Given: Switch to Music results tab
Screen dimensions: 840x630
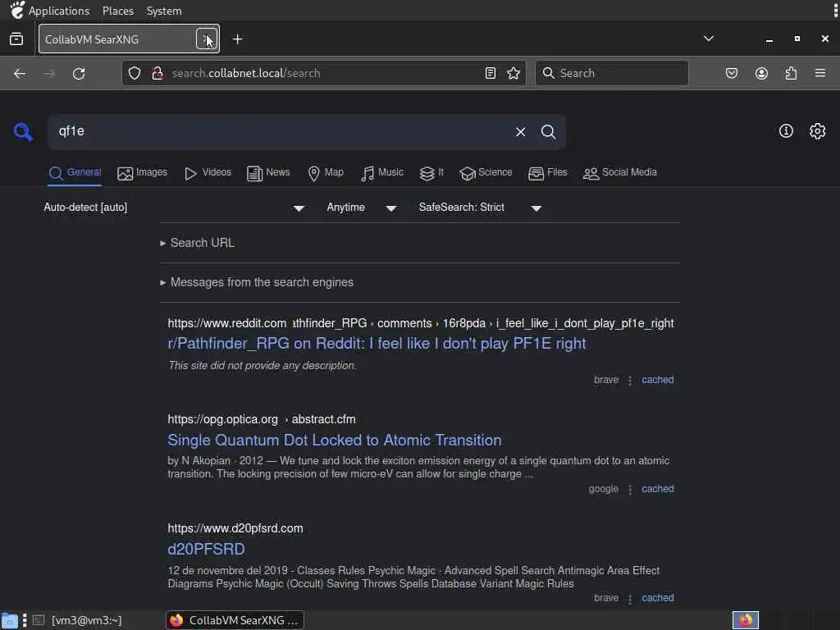Looking at the screenshot, I should (382, 172).
